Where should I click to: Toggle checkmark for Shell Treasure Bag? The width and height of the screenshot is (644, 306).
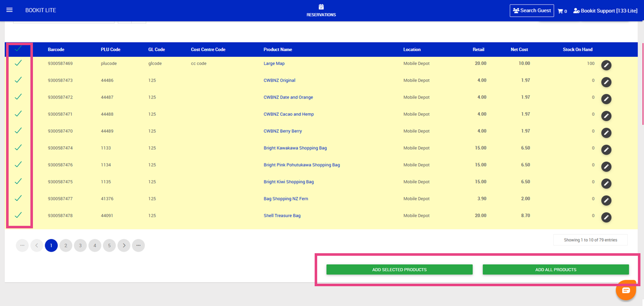18,215
